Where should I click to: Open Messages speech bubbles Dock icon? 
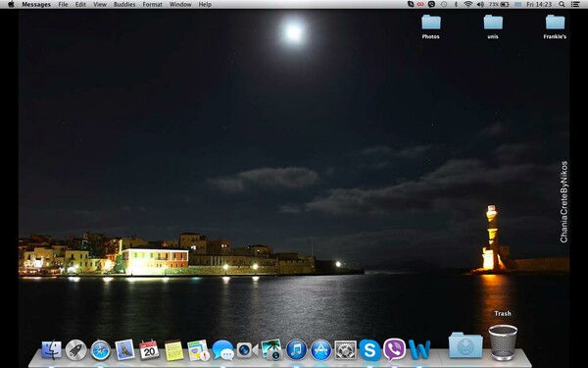(x=222, y=350)
